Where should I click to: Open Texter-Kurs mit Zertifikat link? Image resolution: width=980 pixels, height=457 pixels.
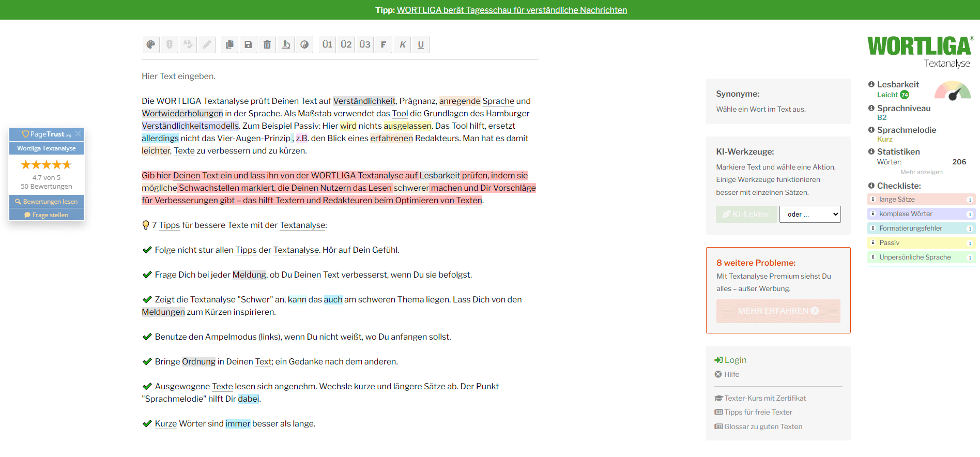(760, 398)
